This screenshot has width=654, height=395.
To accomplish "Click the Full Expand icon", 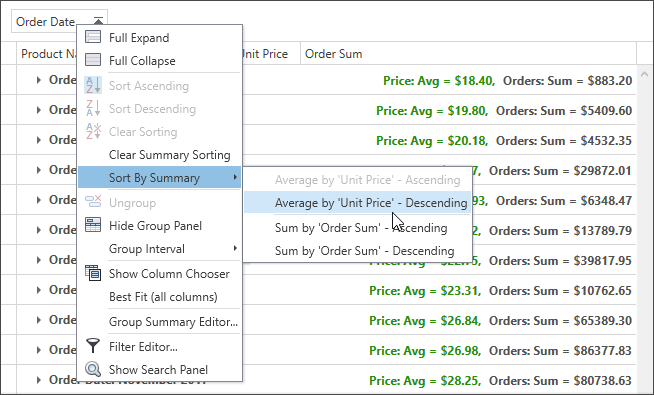I will (x=93, y=37).
